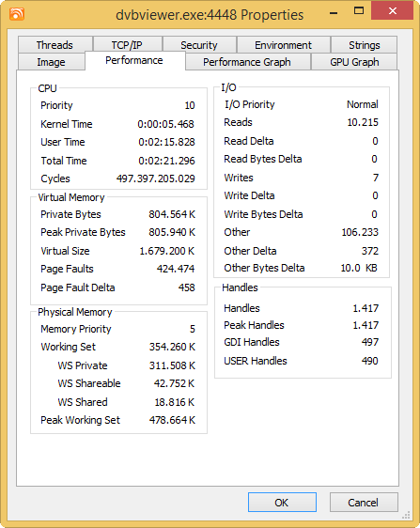Open the Threads tab

54,45
